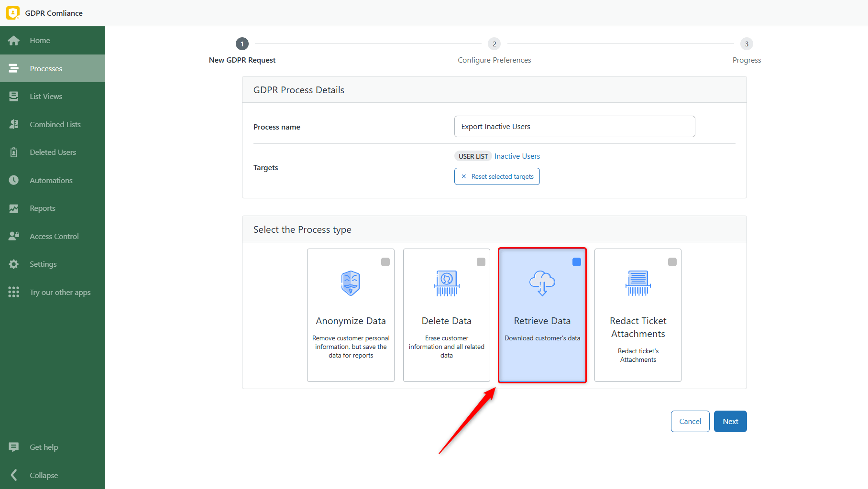868x489 pixels.
Task: Collapse the sidebar via Collapse label
Action: click(x=44, y=475)
